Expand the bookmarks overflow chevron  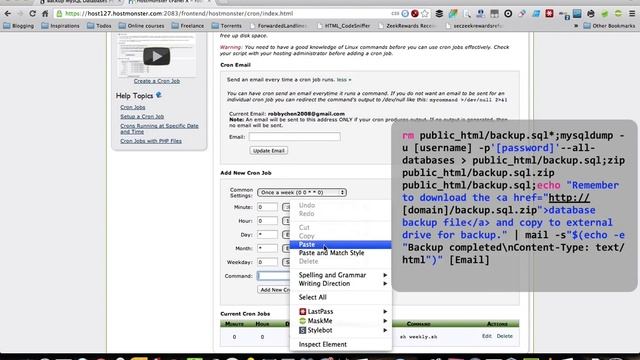(576, 26)
